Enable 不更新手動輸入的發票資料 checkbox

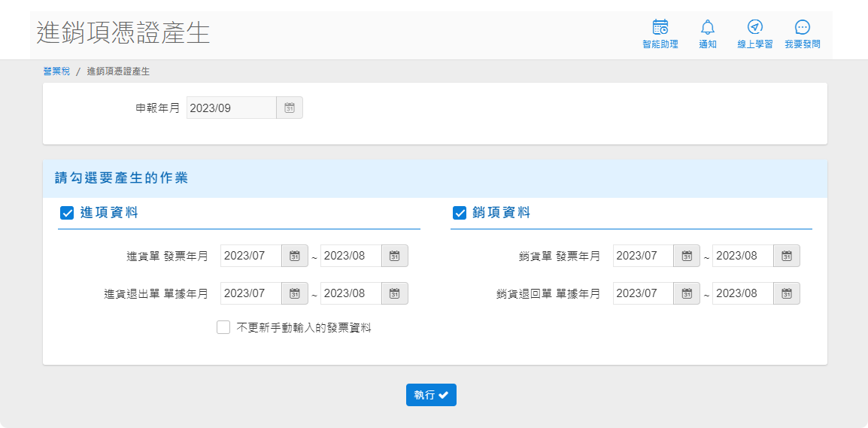pos(223,327)
